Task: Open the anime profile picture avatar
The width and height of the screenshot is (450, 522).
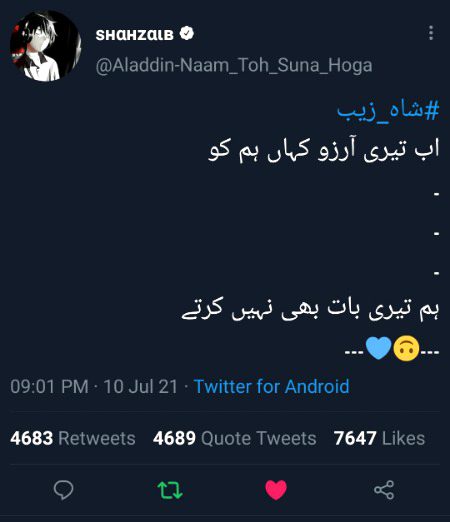Action: (46, 46)
